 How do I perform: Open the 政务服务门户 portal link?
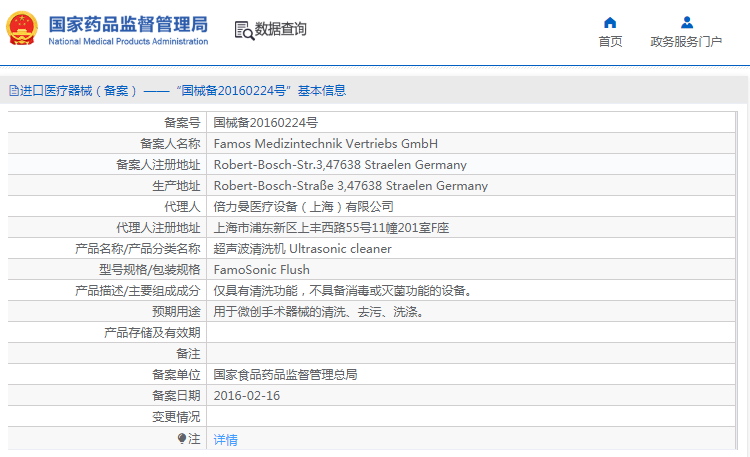(x=686, y=42)
